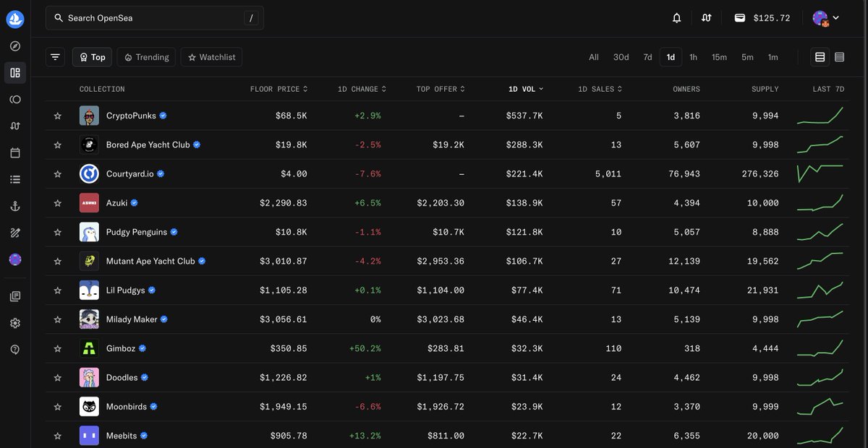Open the Resources newspaper icon in sidebar
The width and height of the screenshot is (868, 448).
coord(15,296)
